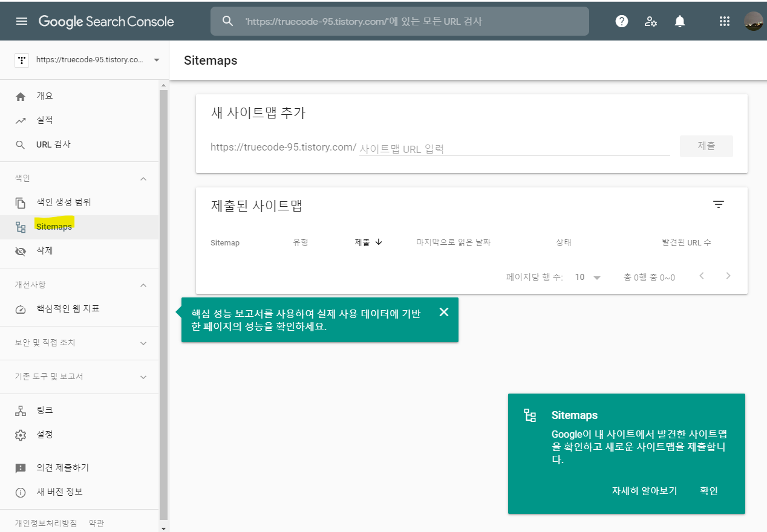The height and width of the screenshot is (532, 767).
Task: Sort by 마지막으로 읽은 날짜 column
Action: click(x=454, y=242)
